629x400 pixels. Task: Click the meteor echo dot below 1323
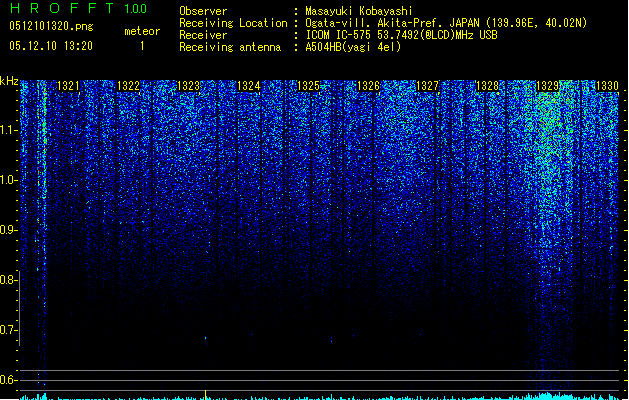pos(206,338)
